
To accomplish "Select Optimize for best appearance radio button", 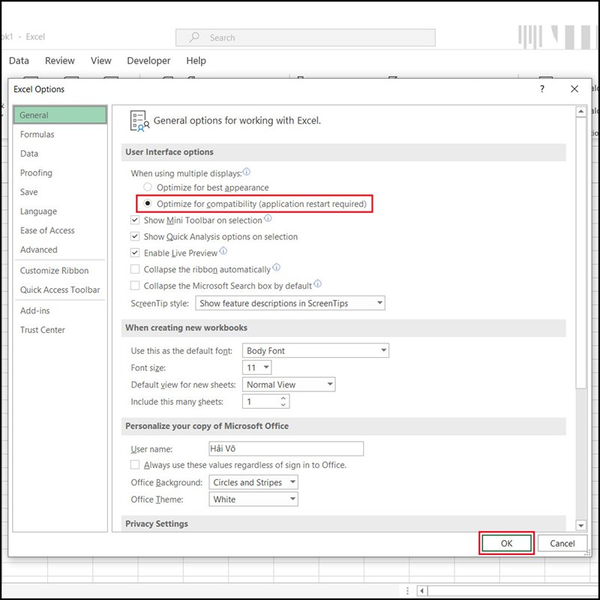I will [x=148, y=188].
